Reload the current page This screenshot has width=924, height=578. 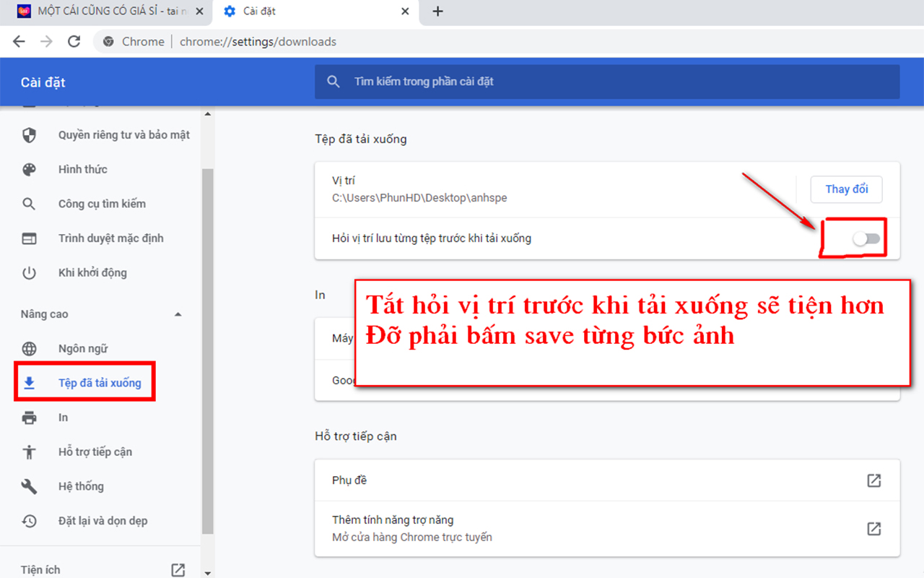(74, 41)
